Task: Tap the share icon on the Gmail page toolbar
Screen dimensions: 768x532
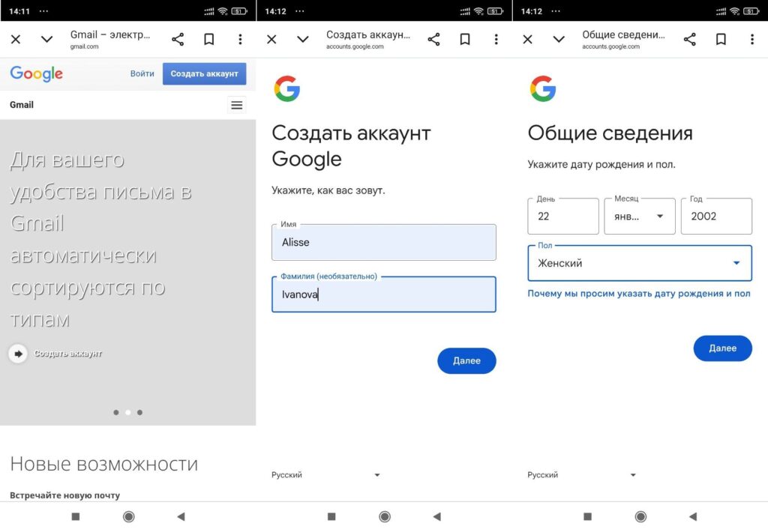Action: click(x=178, y=40)
